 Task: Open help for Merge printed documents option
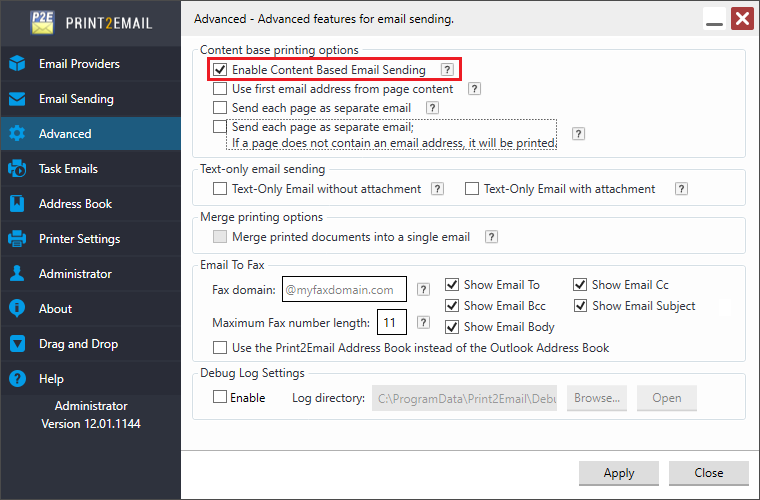pos(491,236)
